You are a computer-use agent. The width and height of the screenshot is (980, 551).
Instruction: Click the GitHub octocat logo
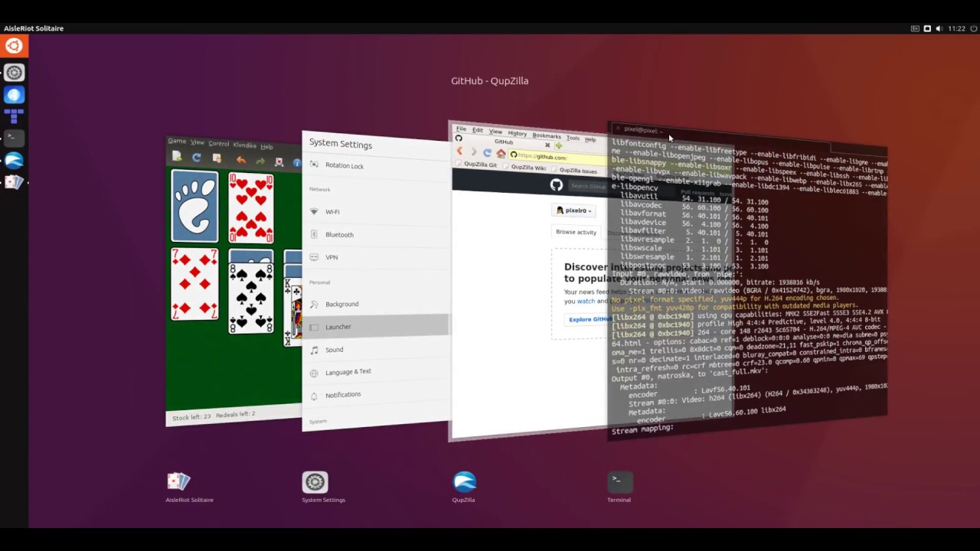coord(557,184)
